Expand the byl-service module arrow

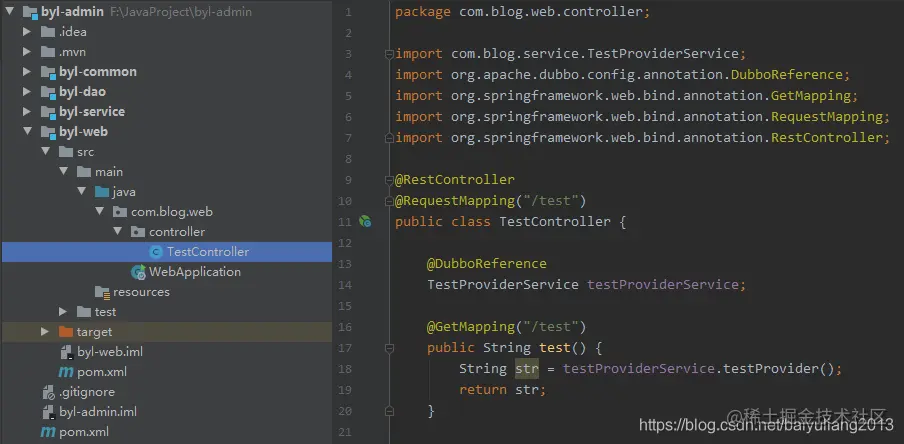(27, 111)
